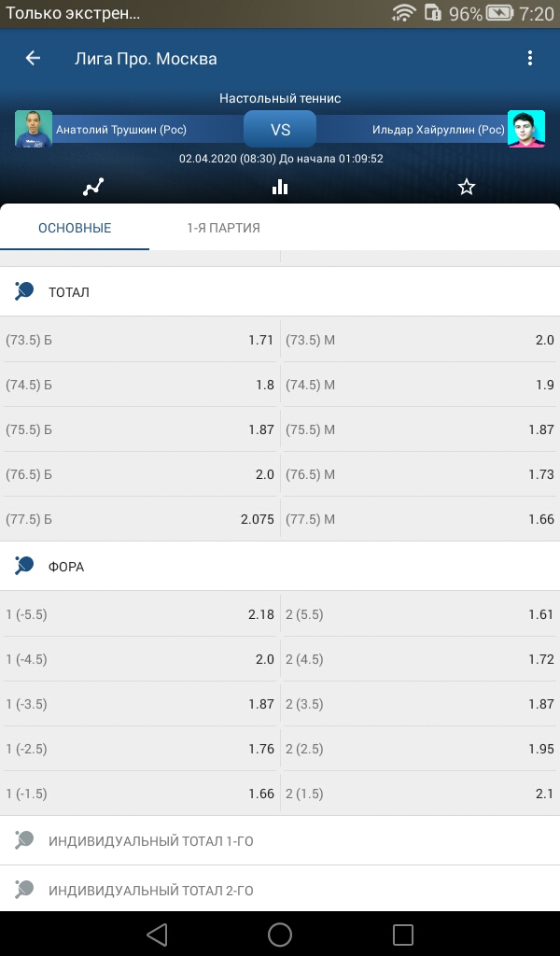Choose handicap 1 (-5.5) at 2.18

pos(140,614)
